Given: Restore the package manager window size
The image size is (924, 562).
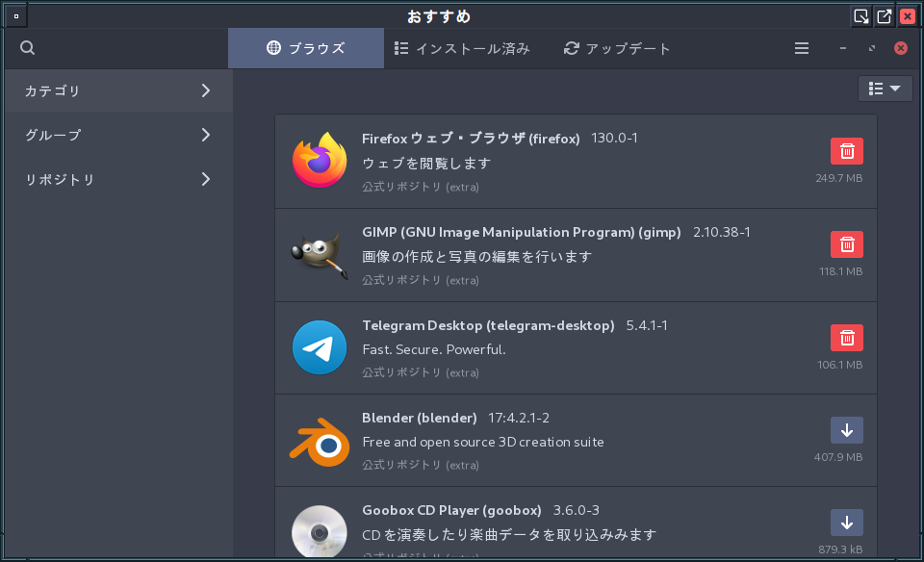Looking at the screenshot, I should pyautogui.click(x=872, y=48).
